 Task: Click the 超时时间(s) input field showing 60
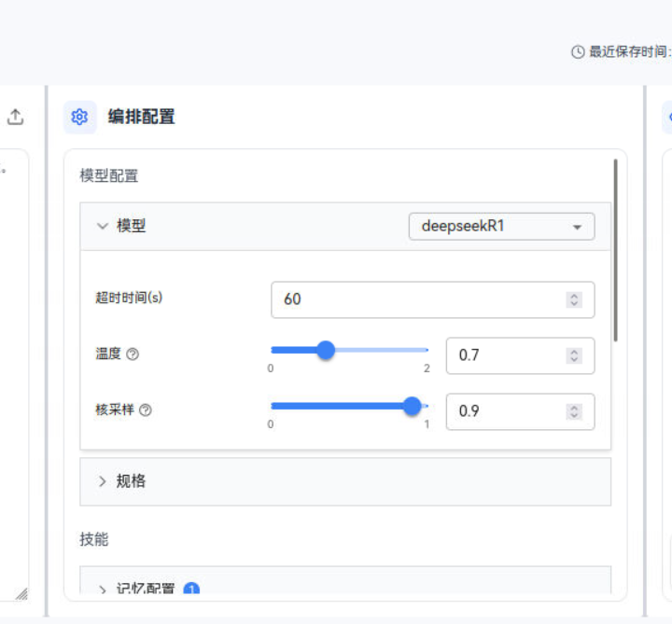coord(432,299)
